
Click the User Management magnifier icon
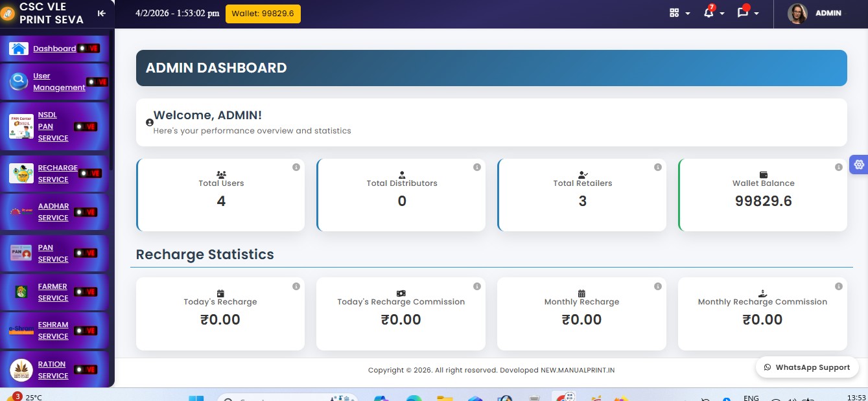click(19, 82)
